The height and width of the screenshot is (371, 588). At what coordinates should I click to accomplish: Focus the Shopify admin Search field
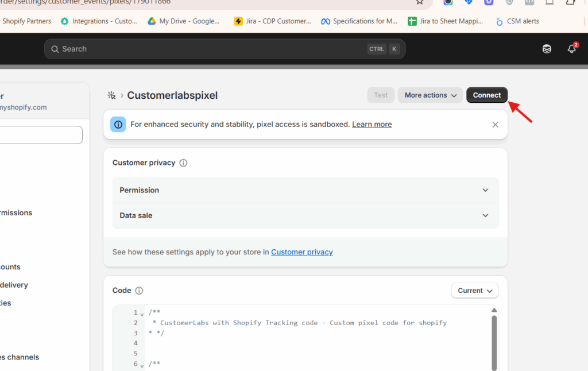(225, 49)
